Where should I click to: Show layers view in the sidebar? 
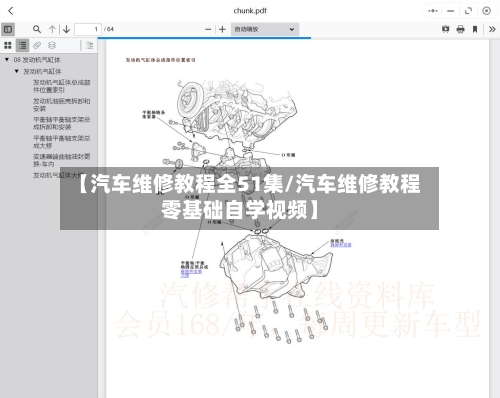coord(52,45)
